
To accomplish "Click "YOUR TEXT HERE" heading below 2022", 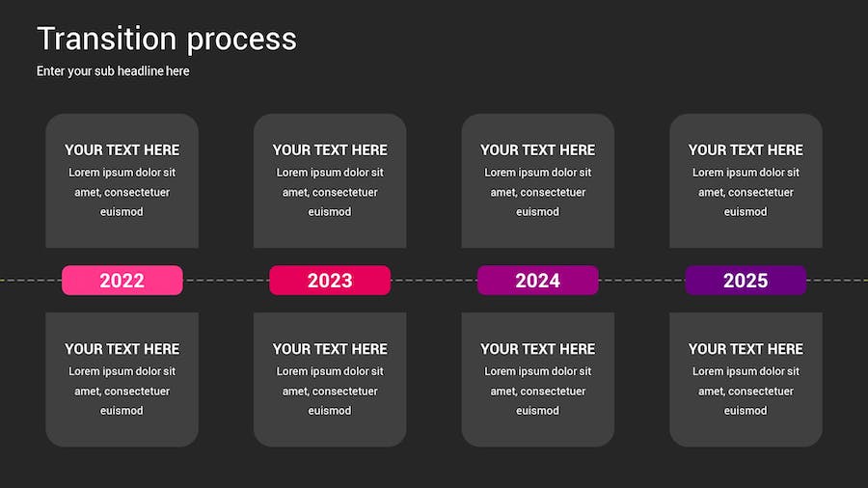I will click(x=122, y=348).
